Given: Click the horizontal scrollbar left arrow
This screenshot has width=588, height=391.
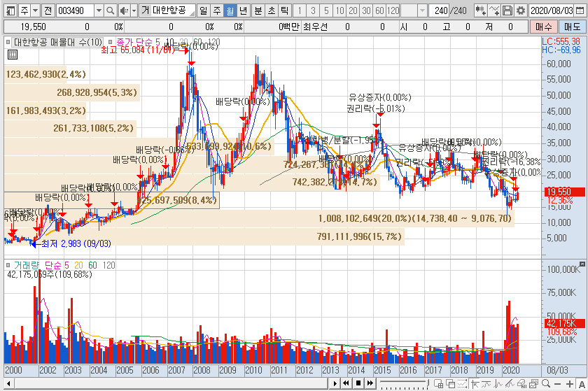Looking at the screenshot, I should click(x=8, y=383).
